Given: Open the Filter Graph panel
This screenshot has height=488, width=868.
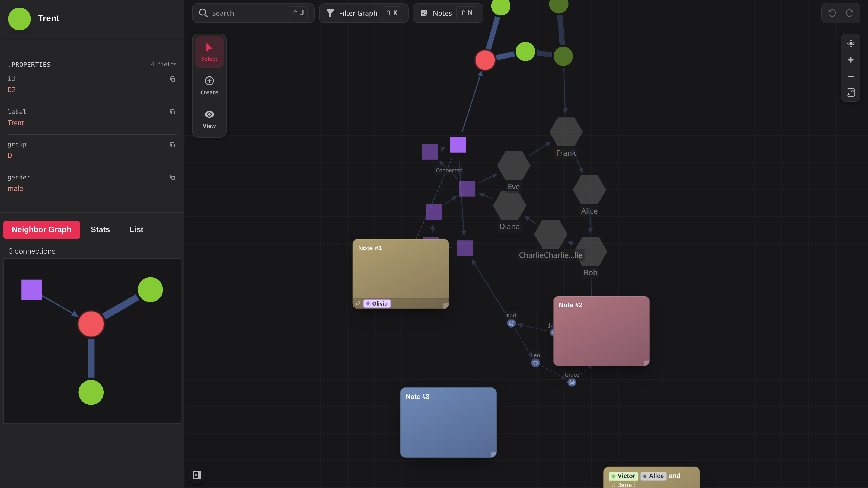Looking at the screenshot, I should [x=363, y=13].
